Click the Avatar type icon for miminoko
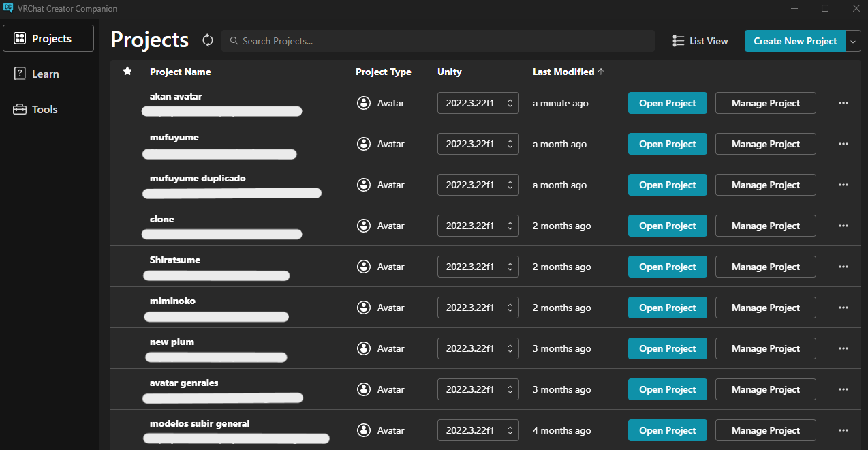868x450 pixels. (364, 307)
